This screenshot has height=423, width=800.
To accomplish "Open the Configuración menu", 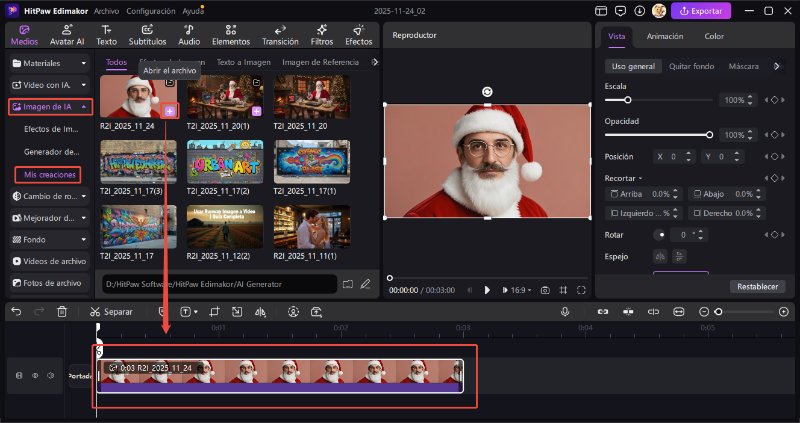I will [151, 11].
